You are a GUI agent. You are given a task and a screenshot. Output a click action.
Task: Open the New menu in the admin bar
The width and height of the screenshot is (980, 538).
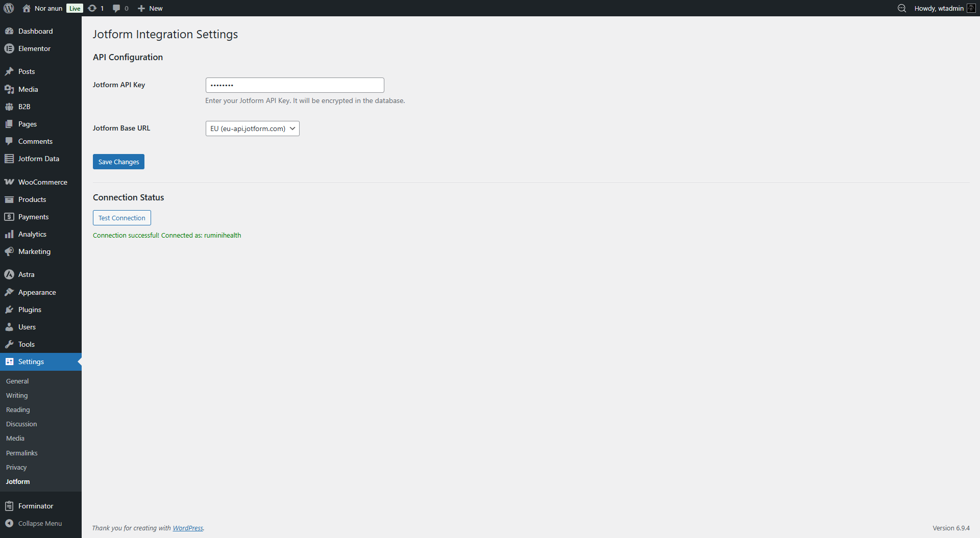point(150,8)
